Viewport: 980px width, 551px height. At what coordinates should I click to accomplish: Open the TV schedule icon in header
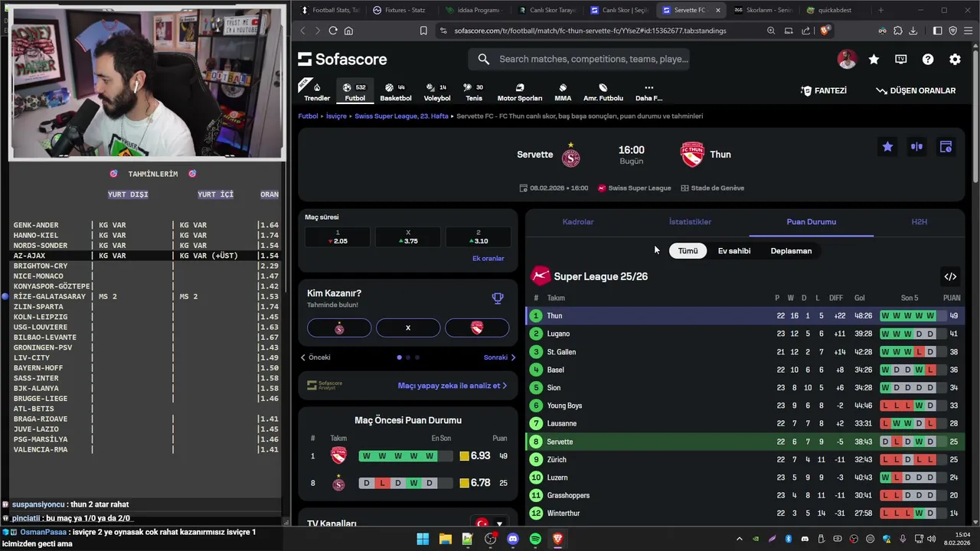[x=901, y=59]
